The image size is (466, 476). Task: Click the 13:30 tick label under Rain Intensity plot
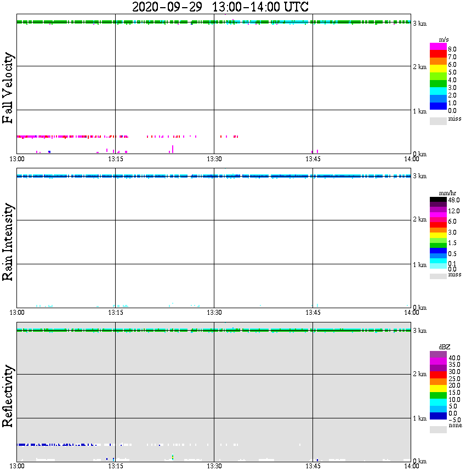(214, 313)
